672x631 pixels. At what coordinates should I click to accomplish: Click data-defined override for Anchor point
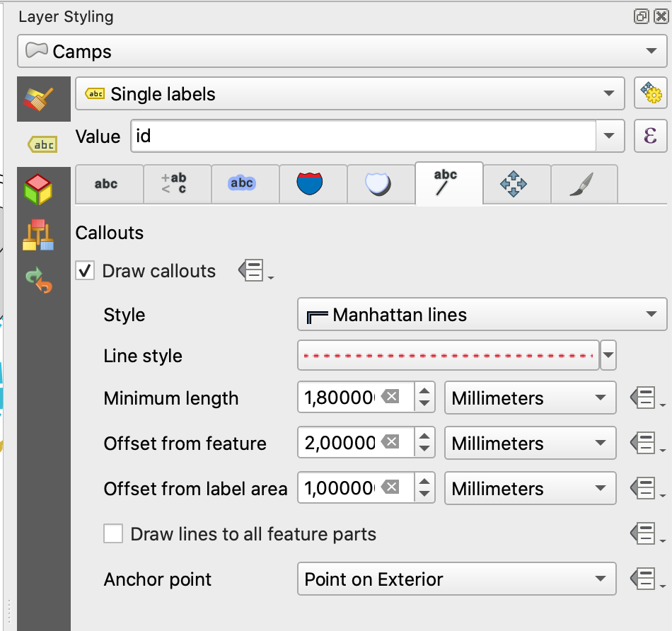pyautogui.click(x=645, y=580)
